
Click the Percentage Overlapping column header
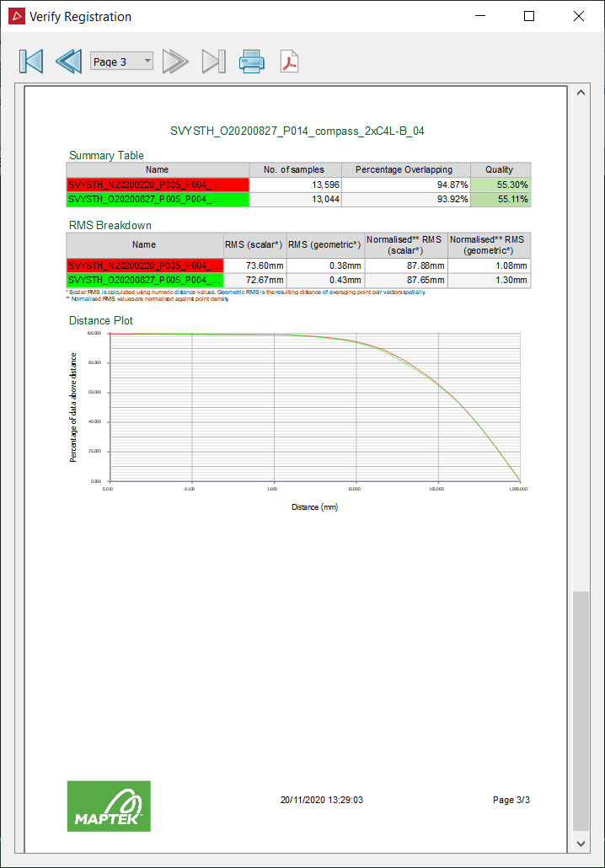point(406,170)
